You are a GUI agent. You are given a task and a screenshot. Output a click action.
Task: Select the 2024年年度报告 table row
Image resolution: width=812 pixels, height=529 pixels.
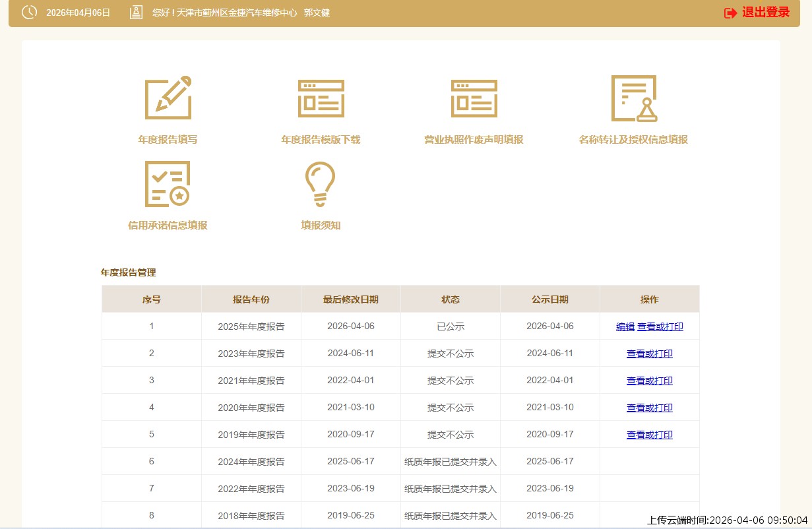(x=251, y=462)
